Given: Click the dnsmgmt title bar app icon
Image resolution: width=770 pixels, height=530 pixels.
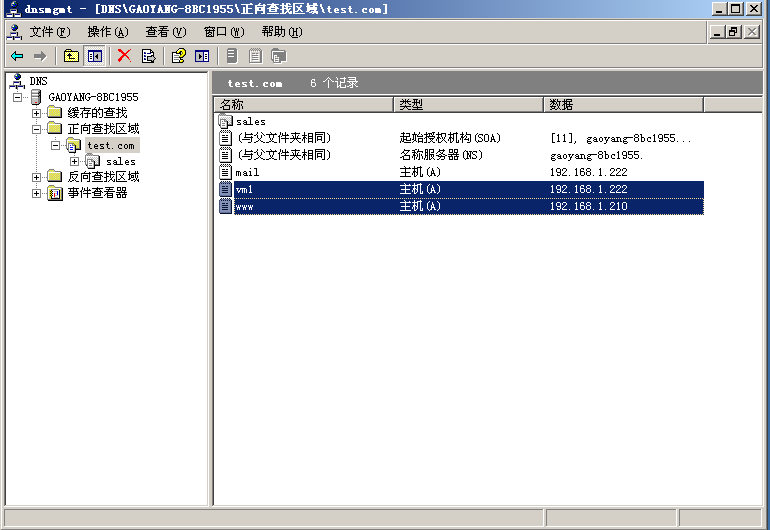Looking at the screenshot, I should [15, 8].
